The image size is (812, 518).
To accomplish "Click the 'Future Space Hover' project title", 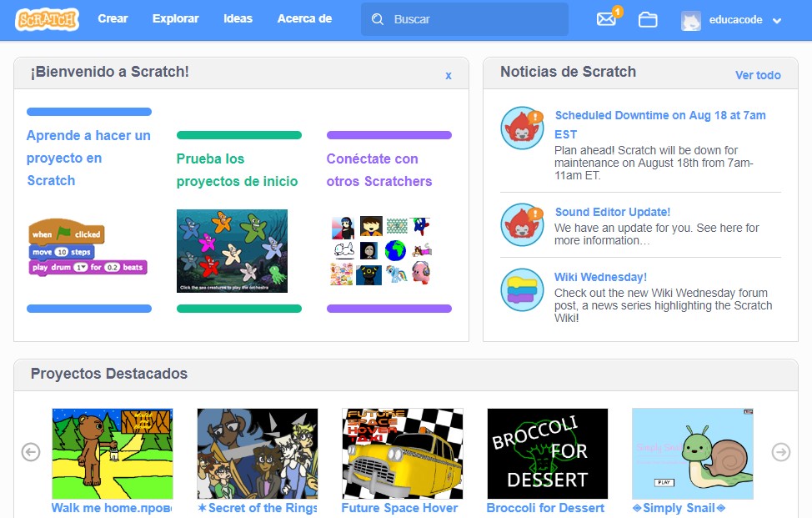I will 400,508.
